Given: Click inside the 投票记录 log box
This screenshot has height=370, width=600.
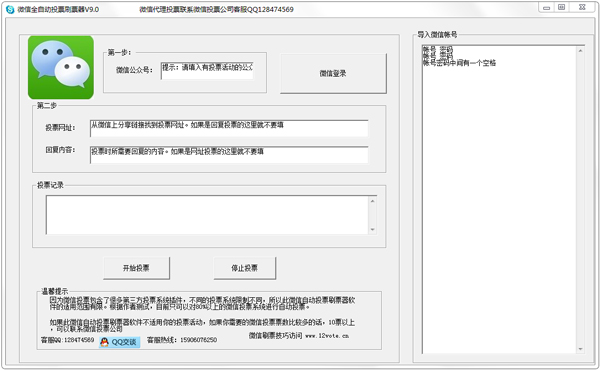Looking at the screenshot, I should coord(207,215).
